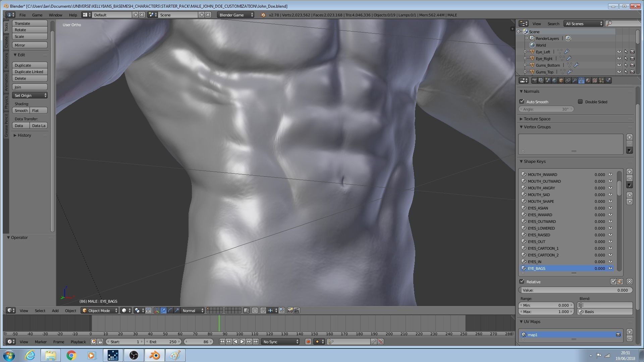The image size is (644, 362).
Task: Collapse the Shape Keys panel
Action: 534,161
